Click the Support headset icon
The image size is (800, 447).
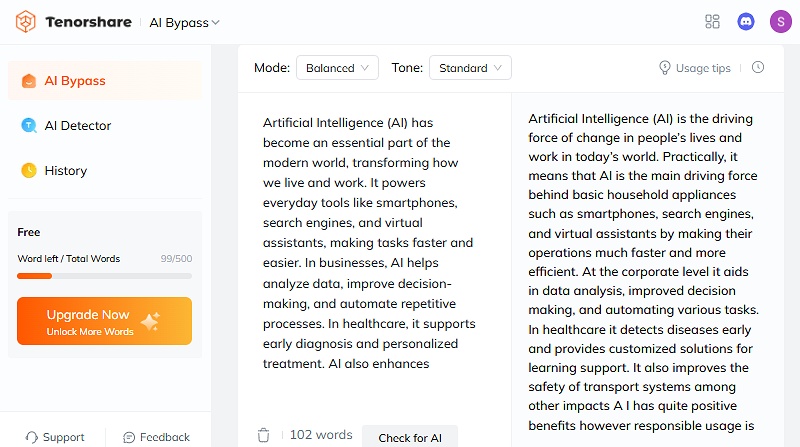coord(32,437)
